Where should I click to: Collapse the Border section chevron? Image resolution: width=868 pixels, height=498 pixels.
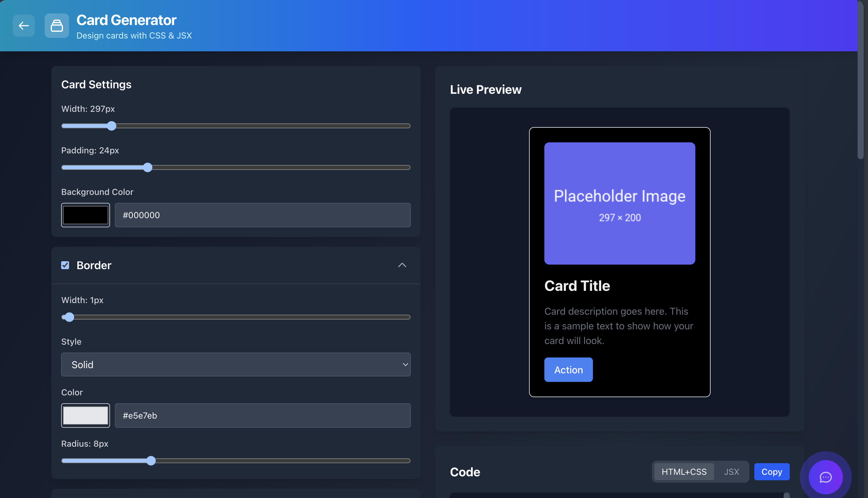tap(402, 265)
